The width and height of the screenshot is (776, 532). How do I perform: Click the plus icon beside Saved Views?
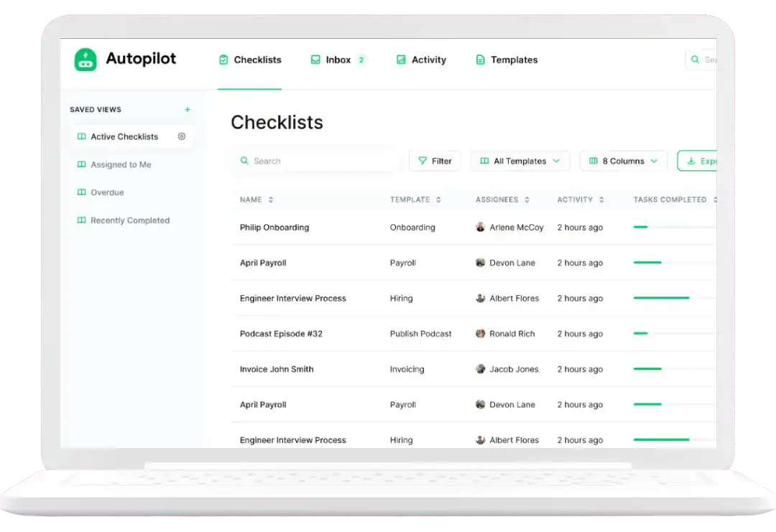(188, 110)
